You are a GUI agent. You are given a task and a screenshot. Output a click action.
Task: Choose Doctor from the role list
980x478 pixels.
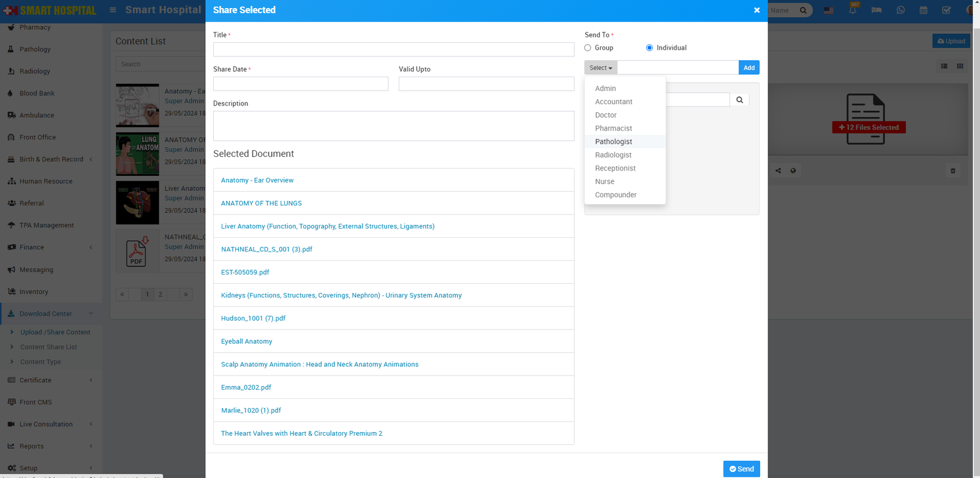(x=606, y=115)
